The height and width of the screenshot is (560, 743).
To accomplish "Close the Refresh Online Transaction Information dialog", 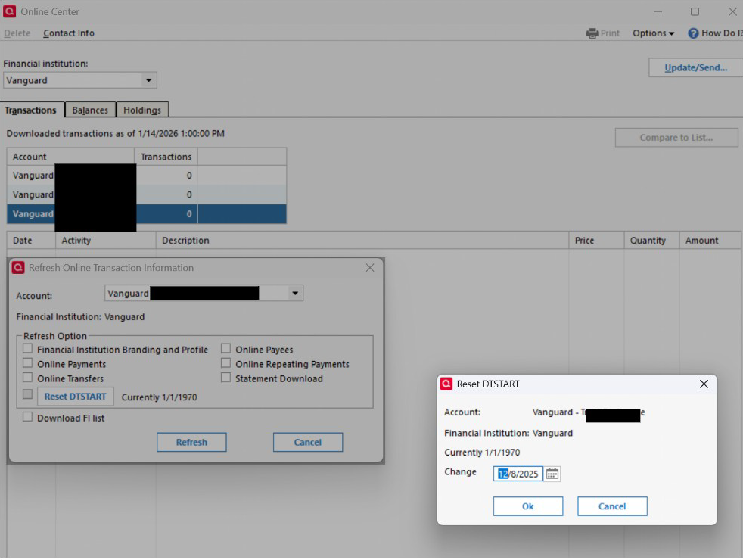I will pyautogui.click(x=370, y=268).
